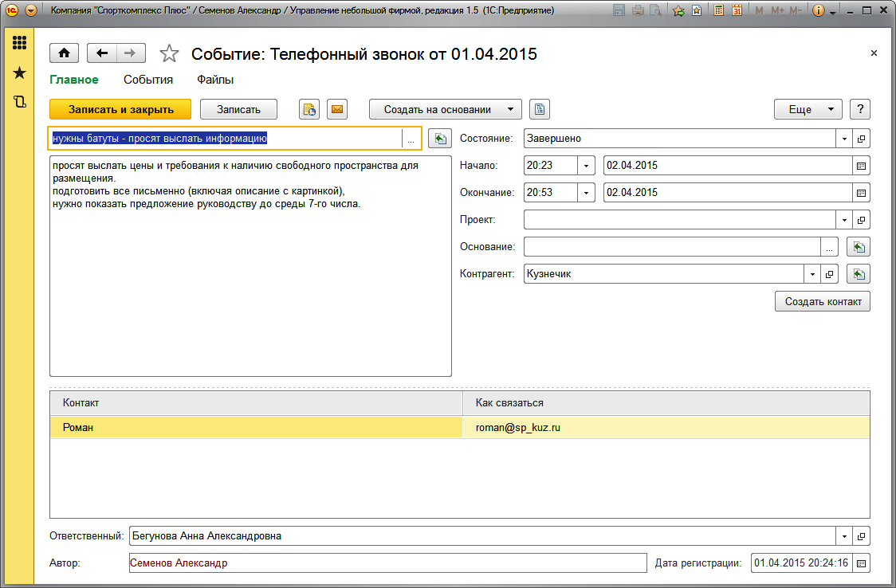This screenshot has height=588, width=896.
Task: Add event to favorites with star
Action: point(169,53)
